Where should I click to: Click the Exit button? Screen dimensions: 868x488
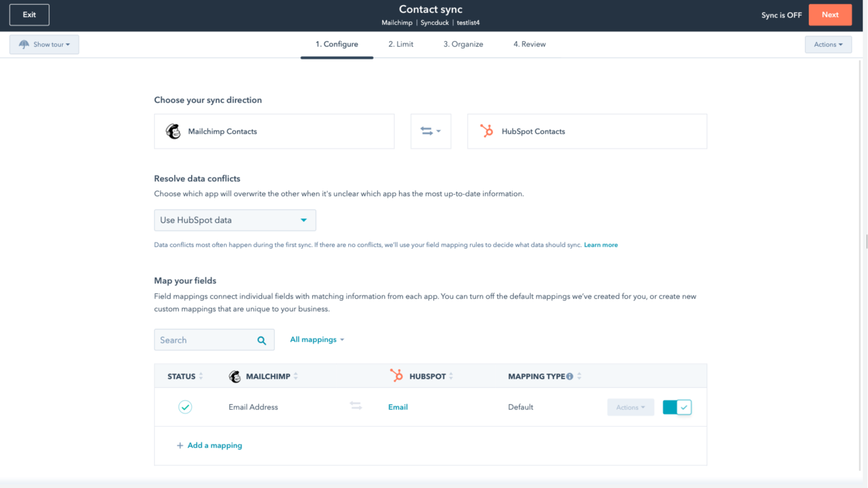(29, 15)
